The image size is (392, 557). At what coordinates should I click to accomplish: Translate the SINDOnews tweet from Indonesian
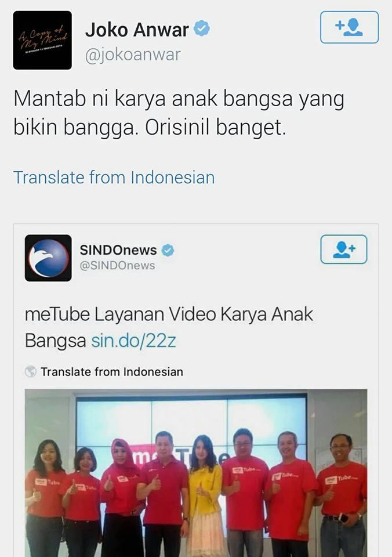click(x=112, y=372)
